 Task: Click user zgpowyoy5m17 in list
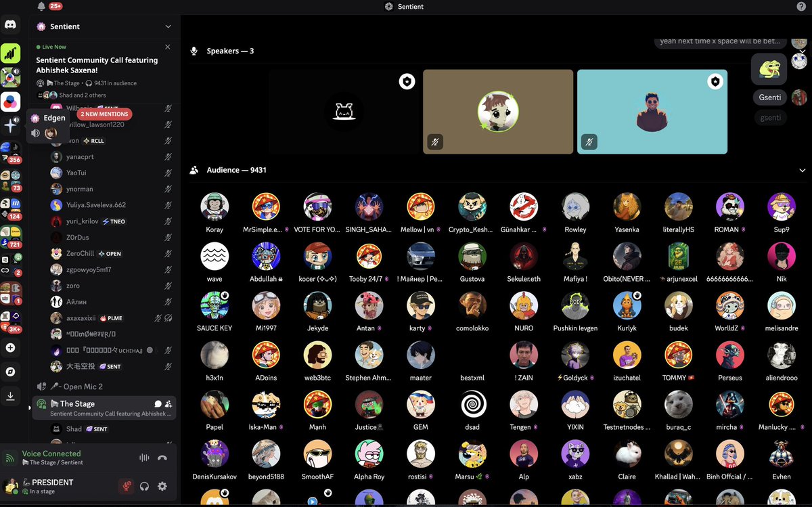89,269
